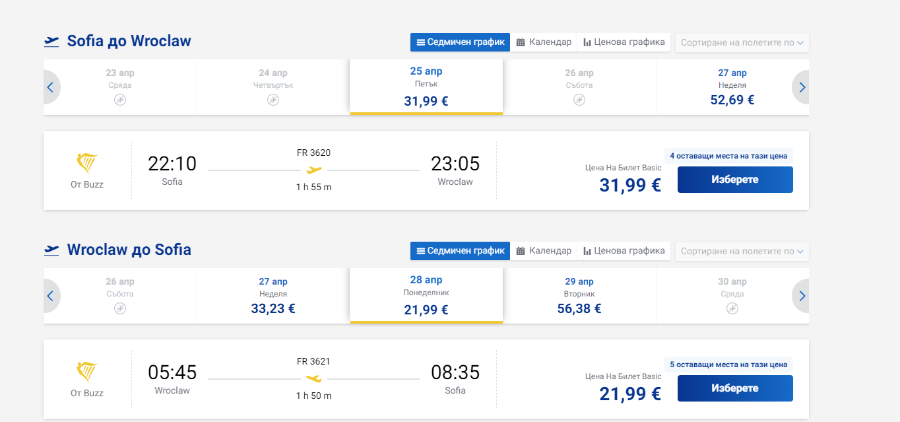The width and height of the screenshot is (900, 422).
Task: Switch return view to Ценова графика
Action: coord(624,250)
